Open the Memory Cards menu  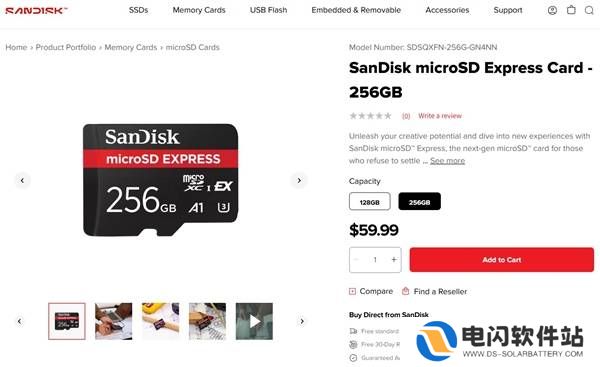(x=199, y=10)
